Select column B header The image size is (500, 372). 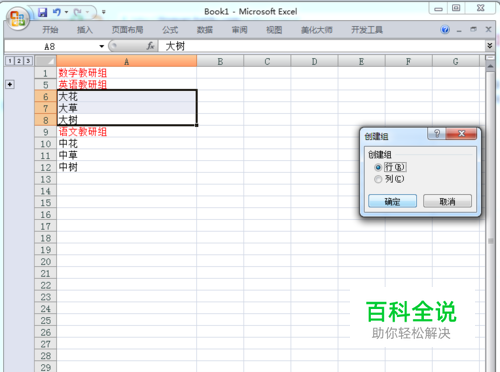(x=220, y=61)
